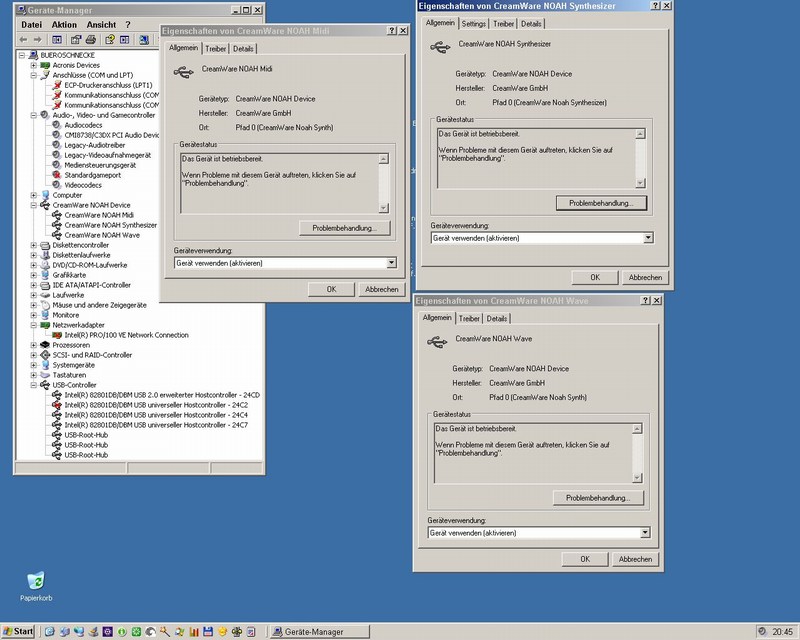Viewport: 800px width, 640px height.
Task: Open Geräteverwendung dropdown in NOAH Wave dialog
Action: [645, 533]
